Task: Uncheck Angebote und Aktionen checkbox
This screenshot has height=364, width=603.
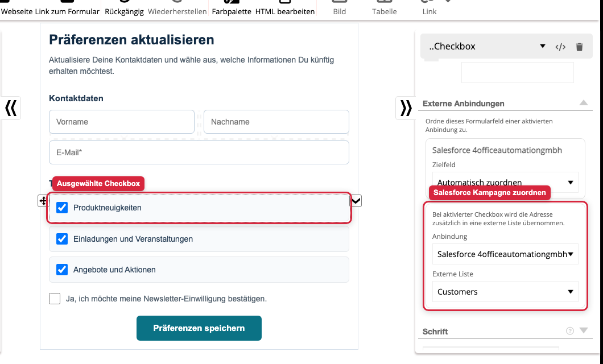Action: 62,270
